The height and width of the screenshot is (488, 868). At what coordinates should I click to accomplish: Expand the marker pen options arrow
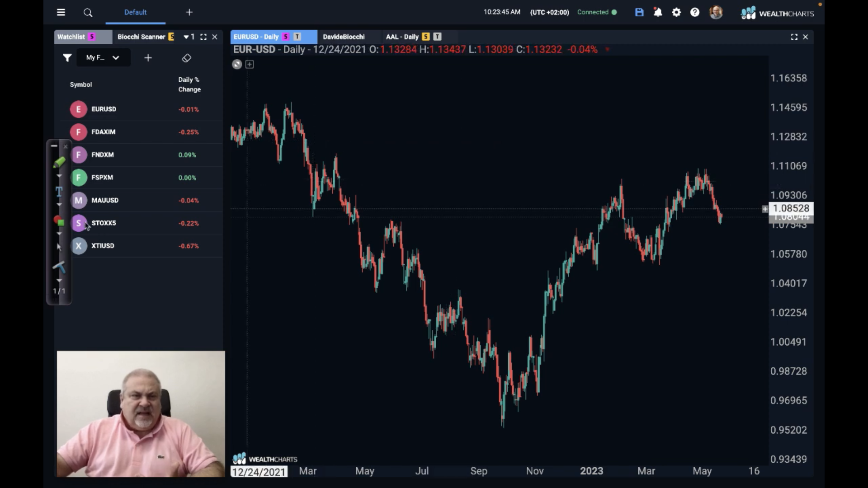(x=59, y=176)
